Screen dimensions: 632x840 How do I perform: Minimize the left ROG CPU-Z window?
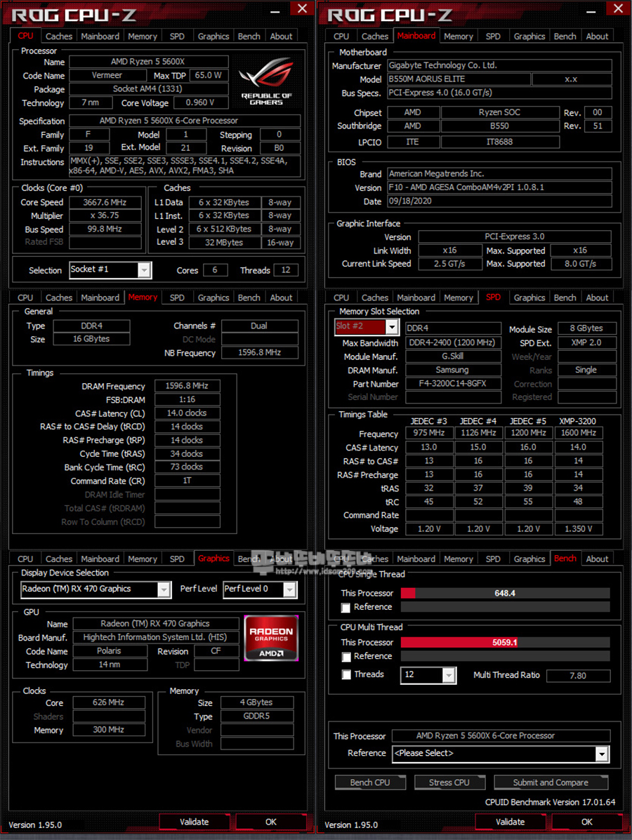click(275, 11)
